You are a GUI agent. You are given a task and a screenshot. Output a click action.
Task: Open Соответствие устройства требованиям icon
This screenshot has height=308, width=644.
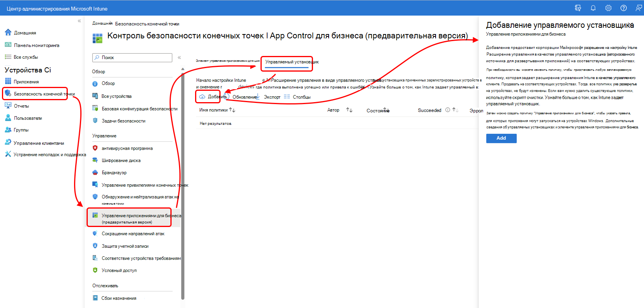(95, 258)
